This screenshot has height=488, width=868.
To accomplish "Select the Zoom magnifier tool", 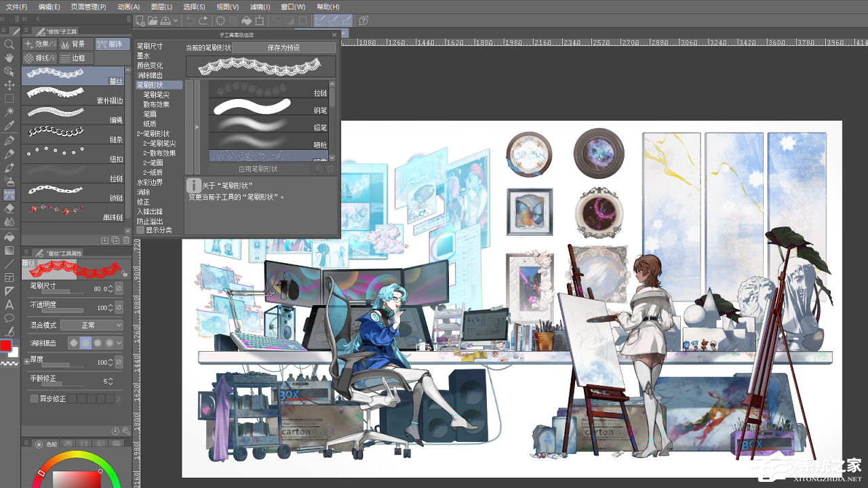I will (8, 44).
